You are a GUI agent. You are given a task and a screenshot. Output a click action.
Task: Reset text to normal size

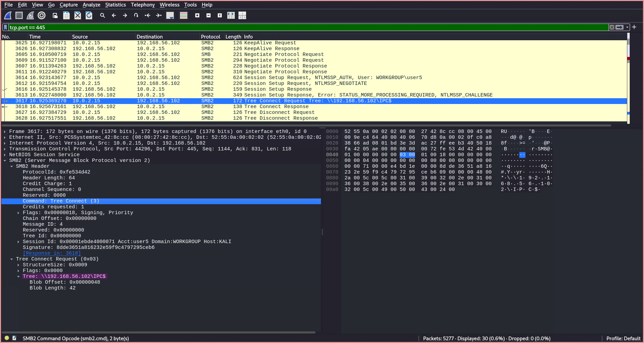coord(220,15)
